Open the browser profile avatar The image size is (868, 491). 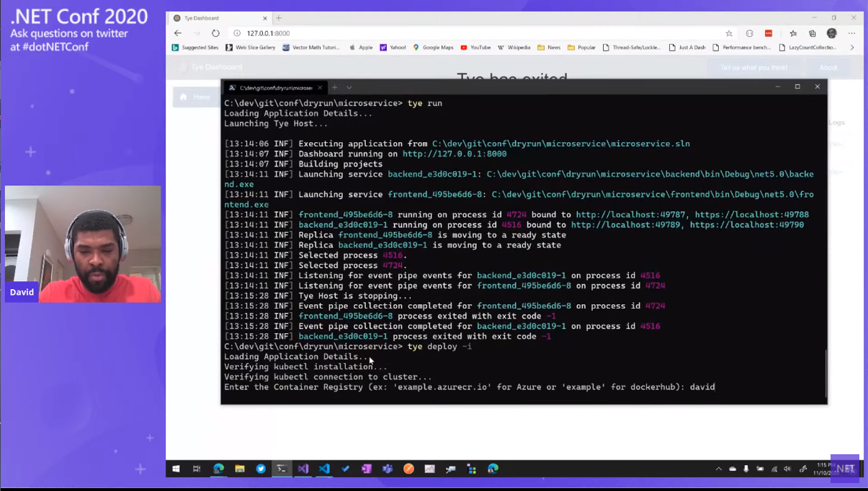tap(832, 33)
